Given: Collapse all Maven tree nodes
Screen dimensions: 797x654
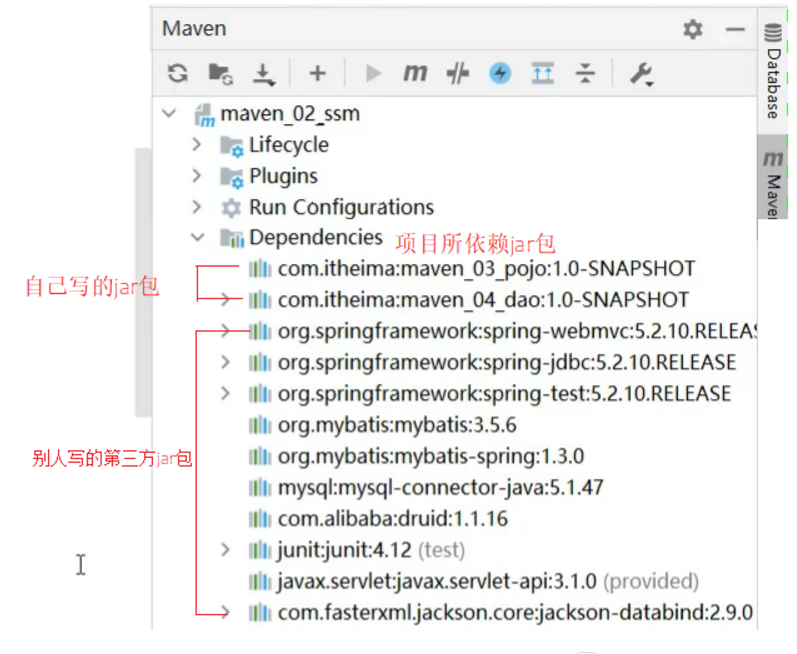Looking at the screenshot, I should pyautogui.click(x=585, y=73).
